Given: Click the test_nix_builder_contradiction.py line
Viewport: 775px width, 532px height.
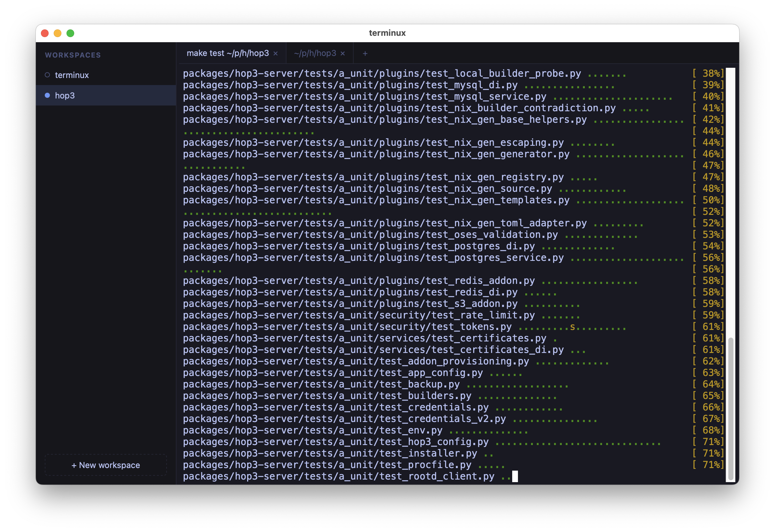Looking at the screenshot, I should click(x=454, y=108).
